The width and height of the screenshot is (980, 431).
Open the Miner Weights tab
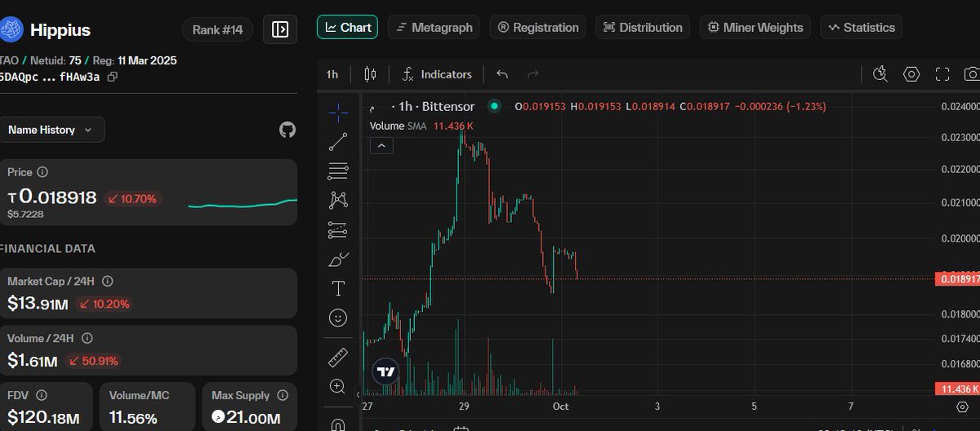pos(755,27)
